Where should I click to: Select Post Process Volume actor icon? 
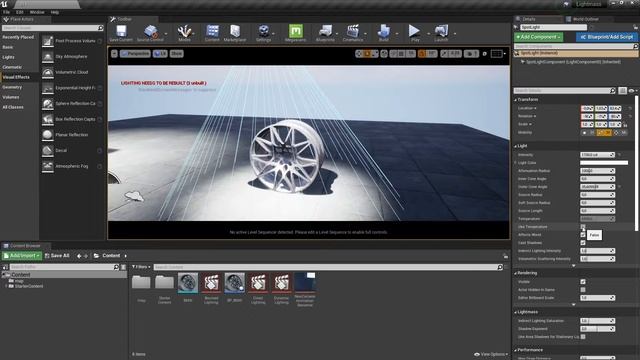[x=48, y=41]
